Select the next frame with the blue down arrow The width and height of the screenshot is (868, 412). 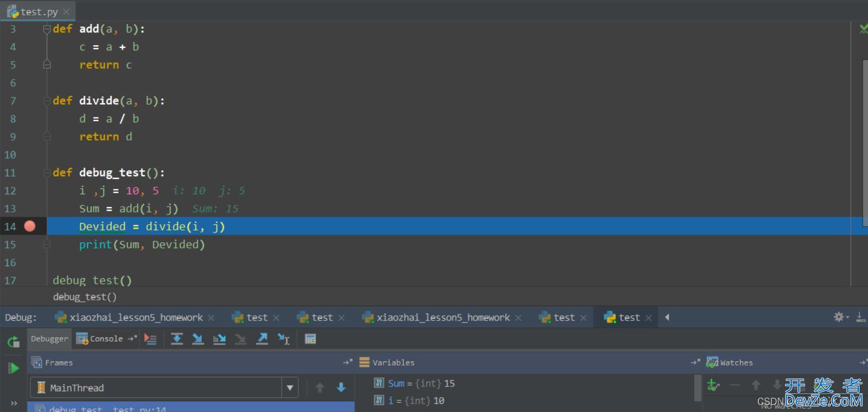(341, 388)
